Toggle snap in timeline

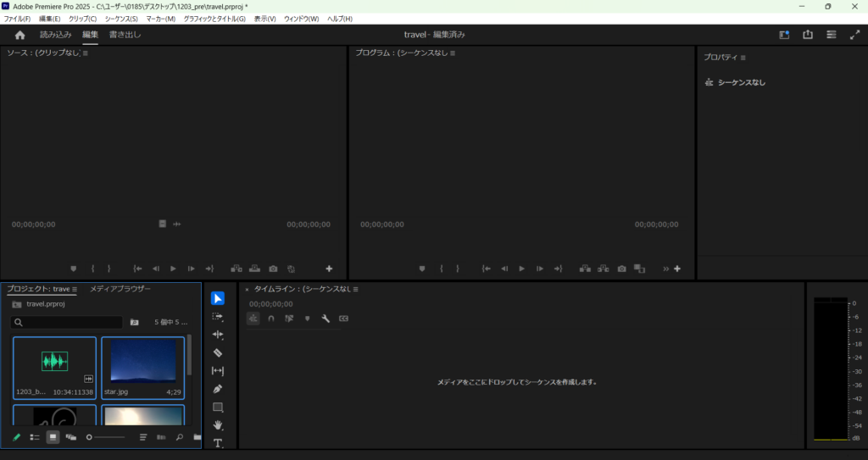[271, 319]
